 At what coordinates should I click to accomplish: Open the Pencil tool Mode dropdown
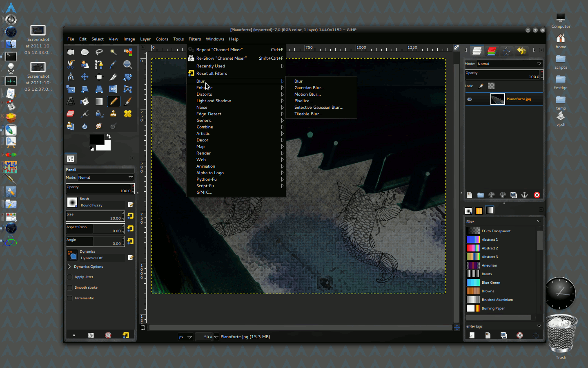click(x=106, y=177)
